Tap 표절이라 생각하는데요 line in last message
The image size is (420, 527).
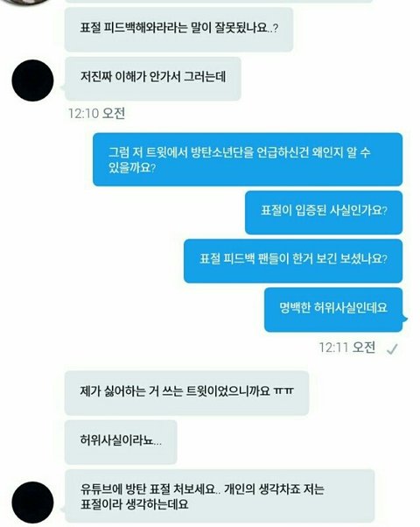(x=135, y=504)
